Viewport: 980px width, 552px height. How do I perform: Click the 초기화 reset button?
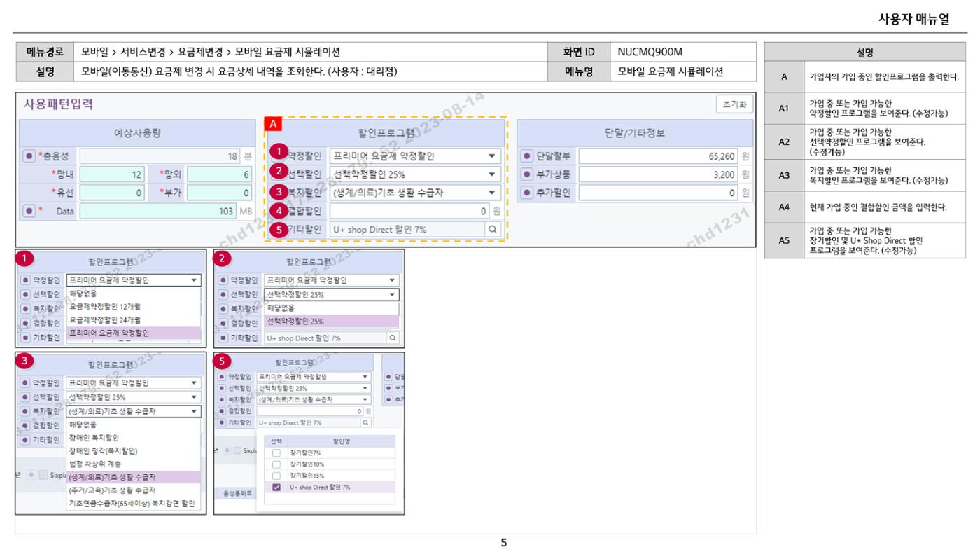734,105
